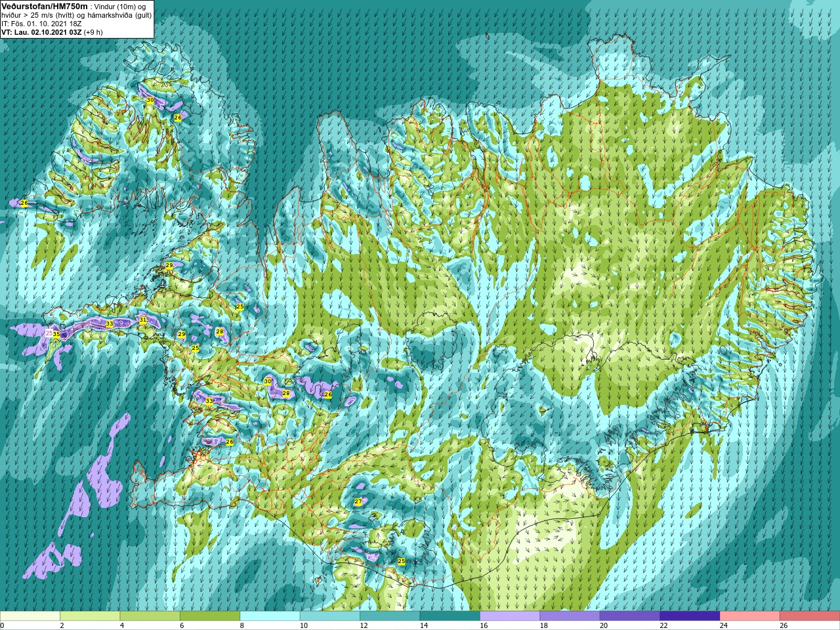Click the 16–18 m/s light lavender legend swatch
This screenshot has width=840, height=630.
(x=511, y=616)
